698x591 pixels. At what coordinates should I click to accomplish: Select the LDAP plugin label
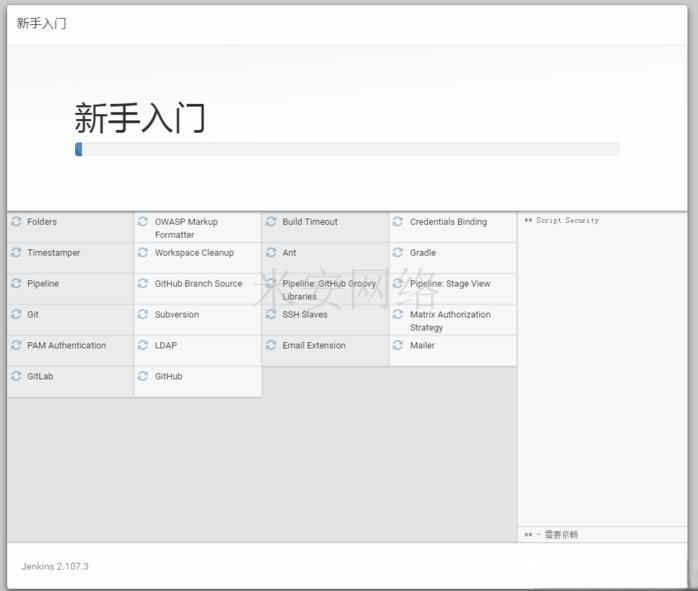coord(166,345)
